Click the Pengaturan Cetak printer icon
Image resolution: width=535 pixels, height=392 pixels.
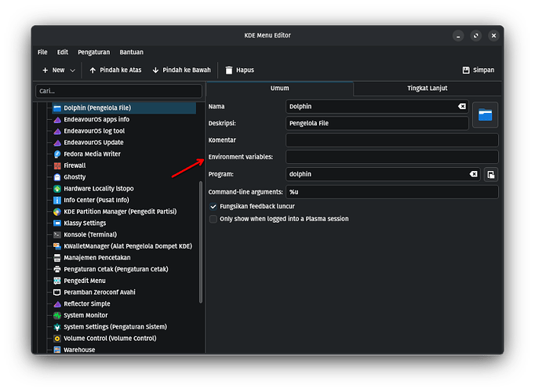point(57,269)
